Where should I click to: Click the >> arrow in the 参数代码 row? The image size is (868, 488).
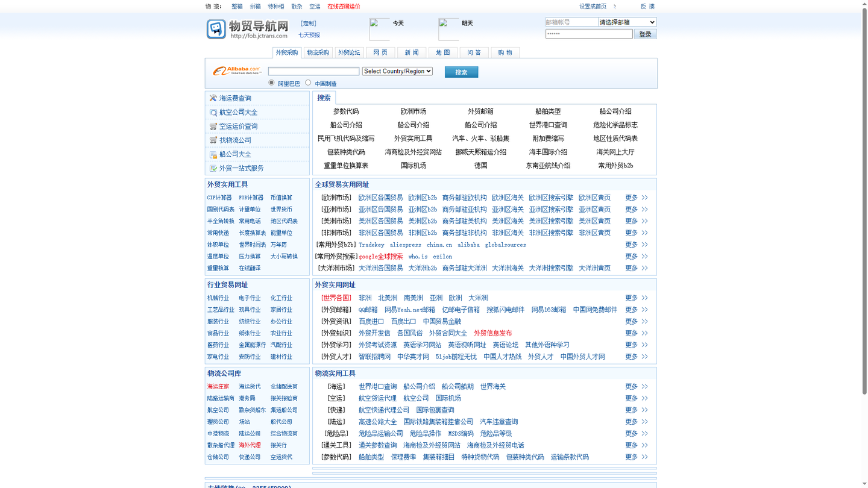coord(644,457)
